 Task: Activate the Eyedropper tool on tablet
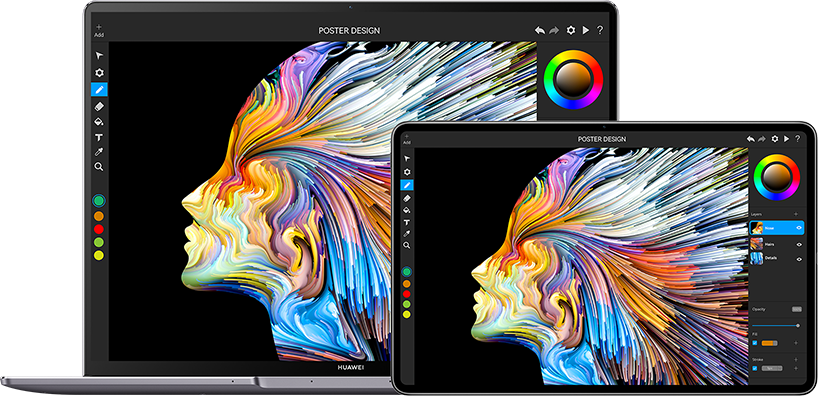click(407, 234)
